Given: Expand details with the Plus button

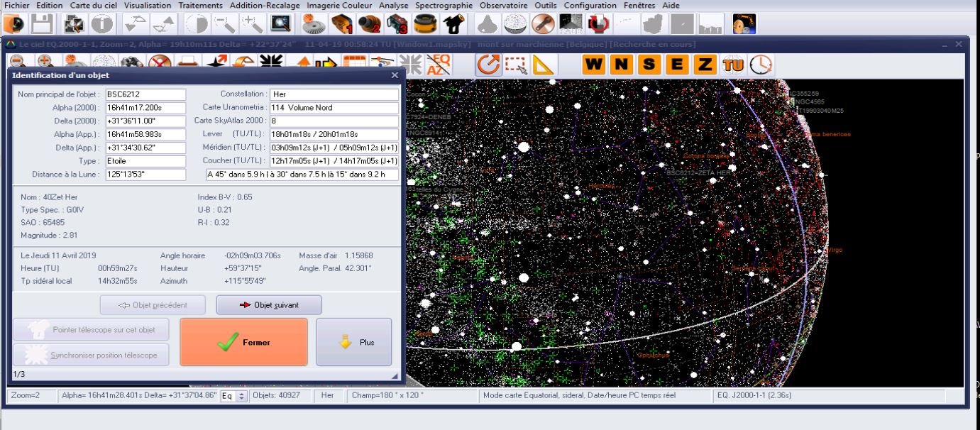Looking at the screenshot, I should (x=353, y=342).
